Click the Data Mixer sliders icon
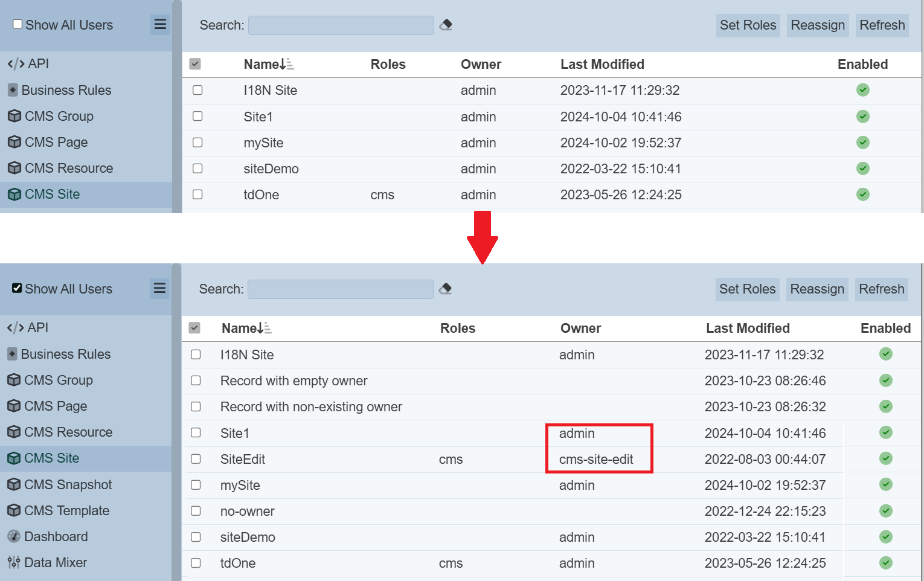924x581 pixels. pos(14,562)
